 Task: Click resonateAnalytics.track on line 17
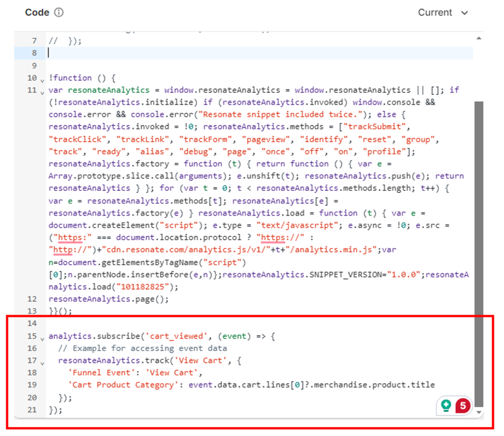click(114, 361)
